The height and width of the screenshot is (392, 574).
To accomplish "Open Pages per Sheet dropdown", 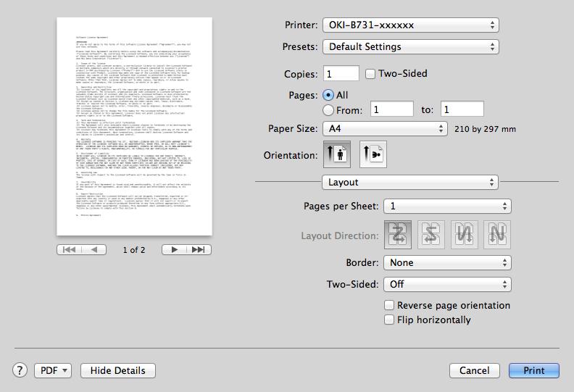I will (x=447, y=206).
